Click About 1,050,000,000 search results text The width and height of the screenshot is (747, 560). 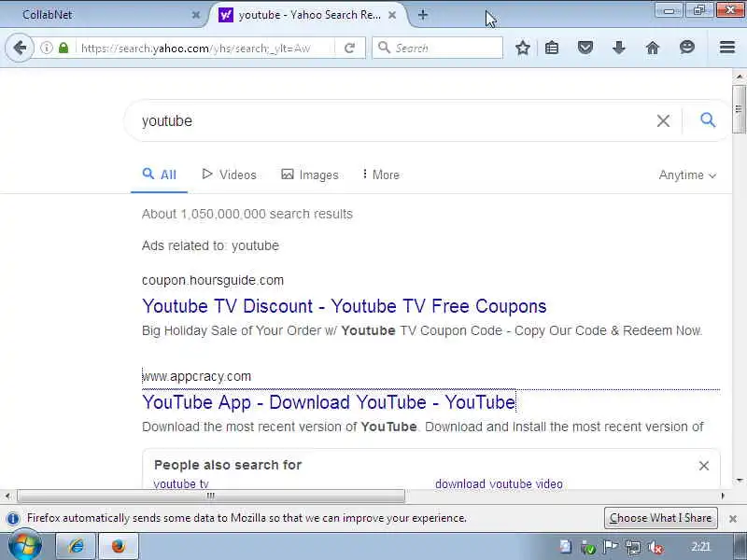[x=247, y=214]
